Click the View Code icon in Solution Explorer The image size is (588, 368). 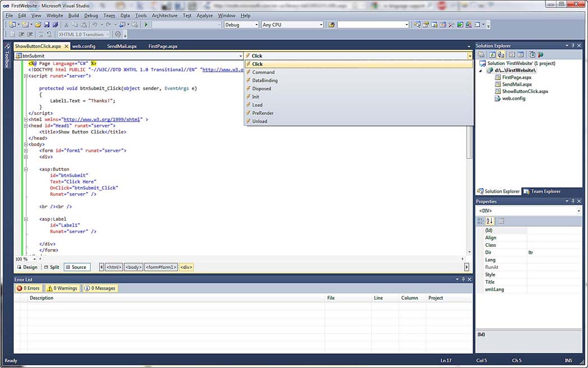(512, 55)
